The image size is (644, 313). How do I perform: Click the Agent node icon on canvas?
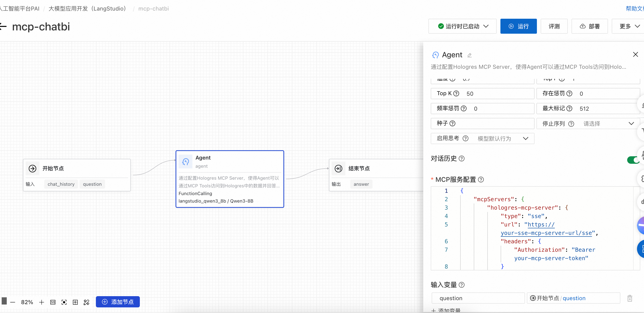click(185, 162)
